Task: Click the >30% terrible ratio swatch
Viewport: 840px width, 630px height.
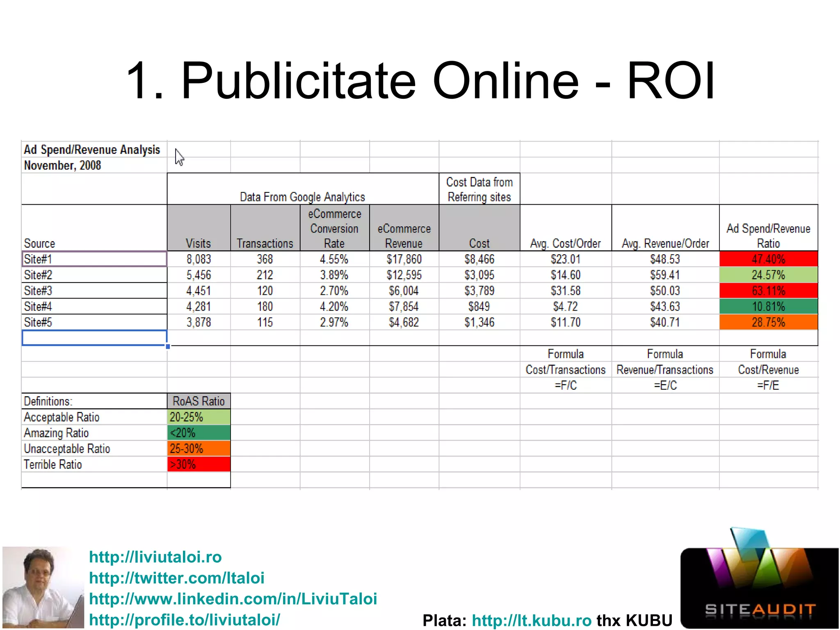Action: (x=199, y=464)
